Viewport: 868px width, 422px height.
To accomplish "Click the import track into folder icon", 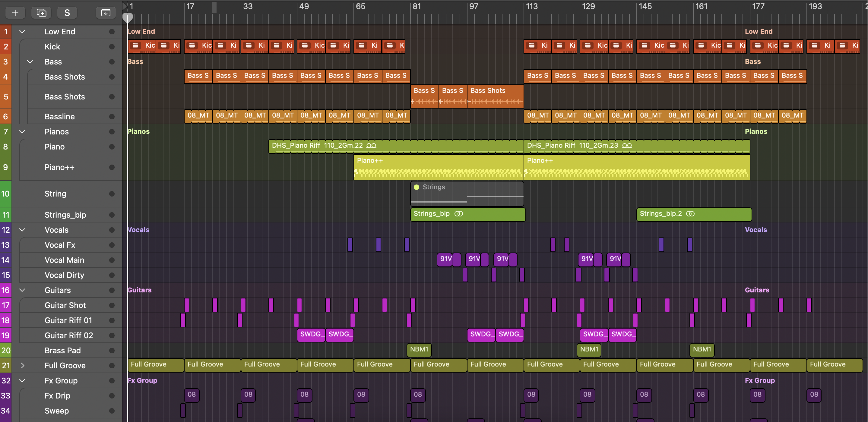I will point(106,13).
